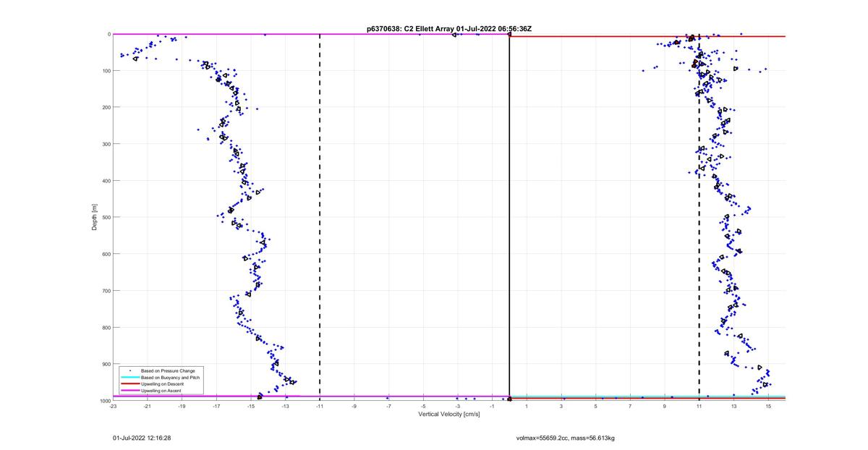Click the depth tick label 500
The height and width of the screenshot is (450, 868).
coord(106,217)
